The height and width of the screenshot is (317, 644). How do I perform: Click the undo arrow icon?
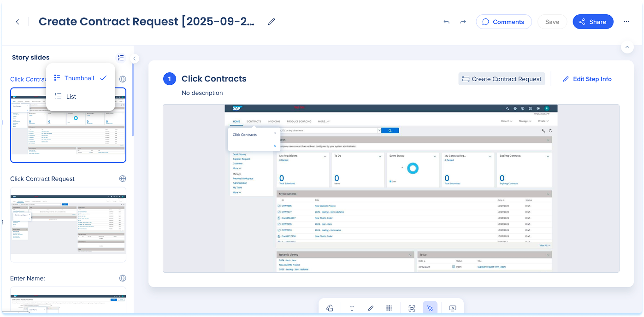[x=446, y=22]
